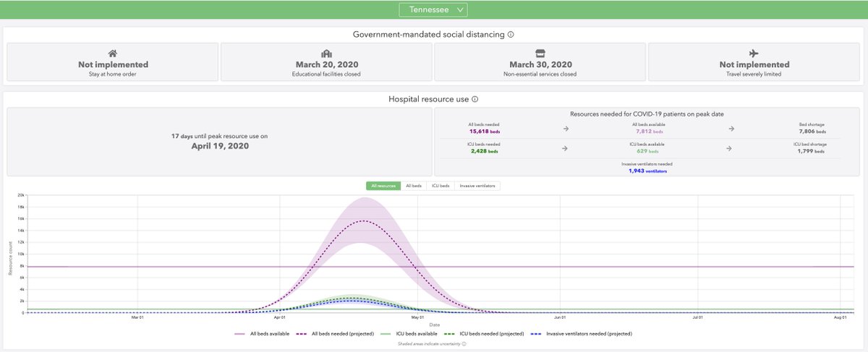Click info icon beside Government-mandated social distancing
Viewport: 868px width, 352px height.
(x=511, y=34)
